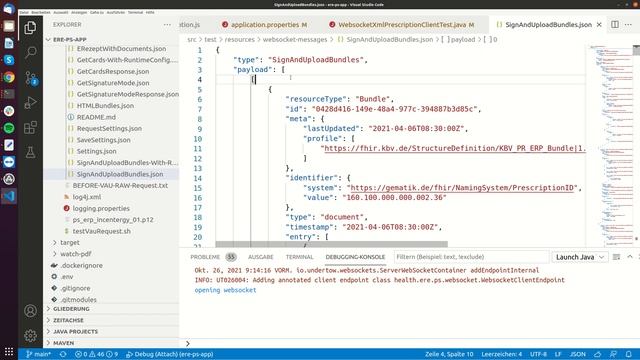Open the Terminal menu in menu bar

[x=135, y=13]
